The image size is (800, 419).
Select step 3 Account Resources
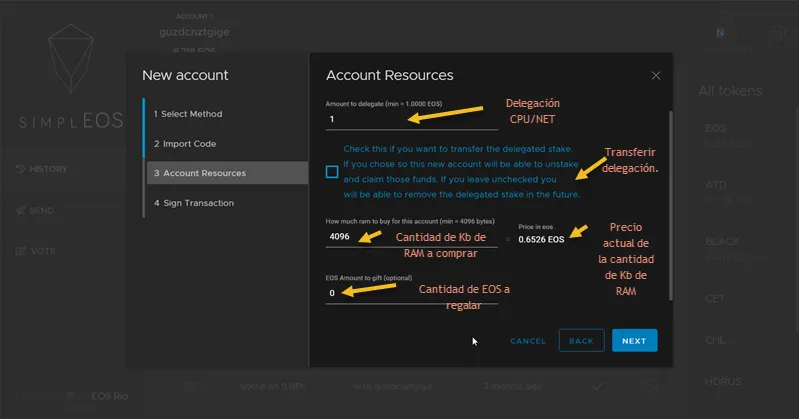(227, 173)
